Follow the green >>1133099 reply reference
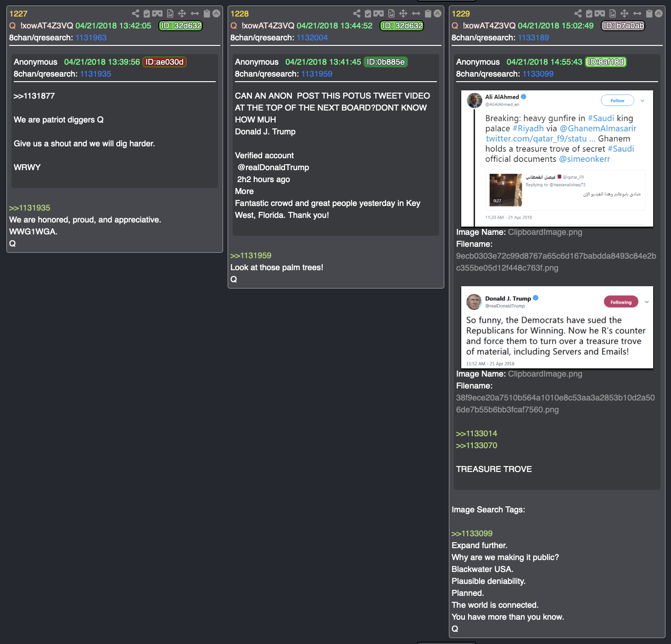 click(472, 533)
